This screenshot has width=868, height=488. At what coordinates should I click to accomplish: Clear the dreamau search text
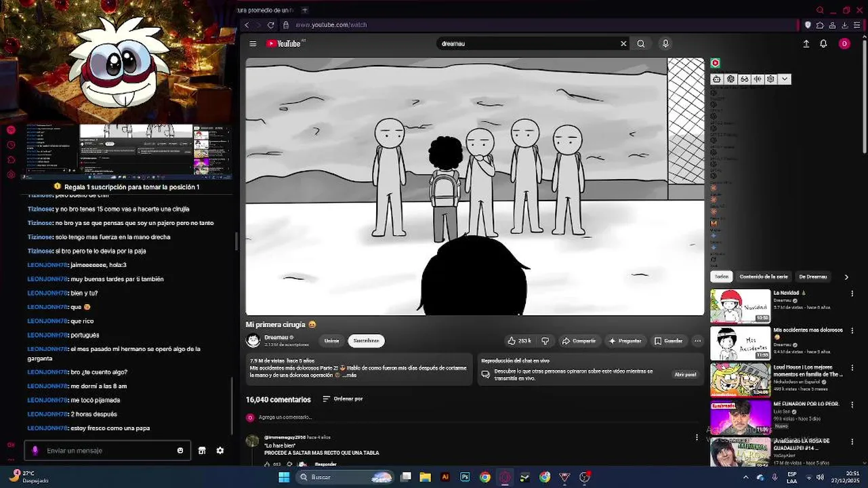(623, 43)
